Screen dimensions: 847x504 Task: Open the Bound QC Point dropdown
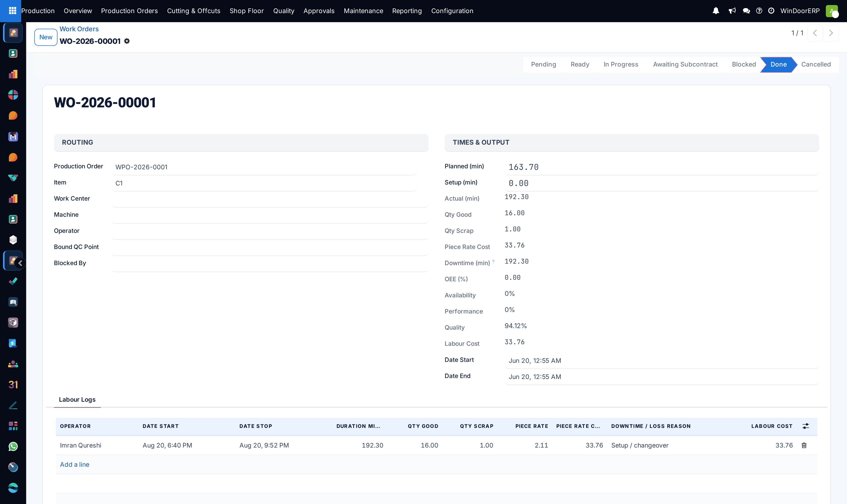click(270, 248)
